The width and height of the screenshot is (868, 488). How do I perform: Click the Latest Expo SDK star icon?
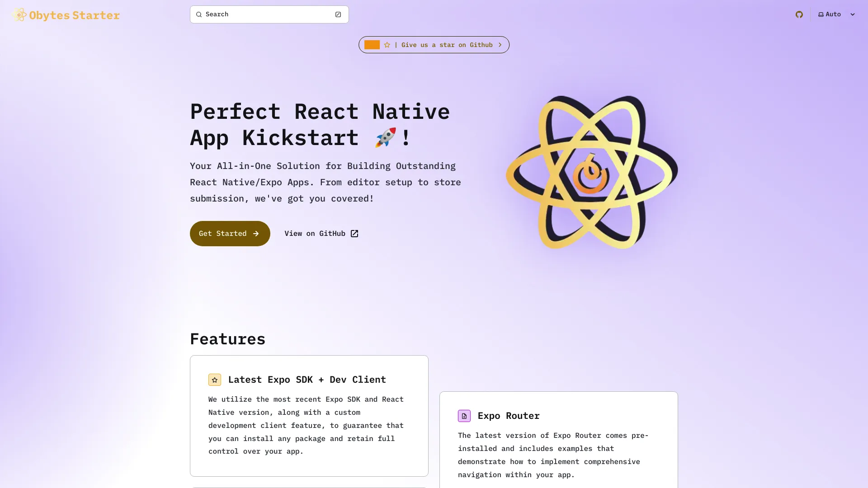215,380
